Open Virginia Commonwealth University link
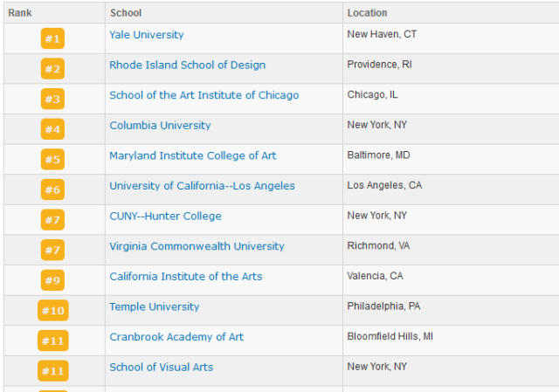This screenshot has width=559, height=392. [197, 246]
